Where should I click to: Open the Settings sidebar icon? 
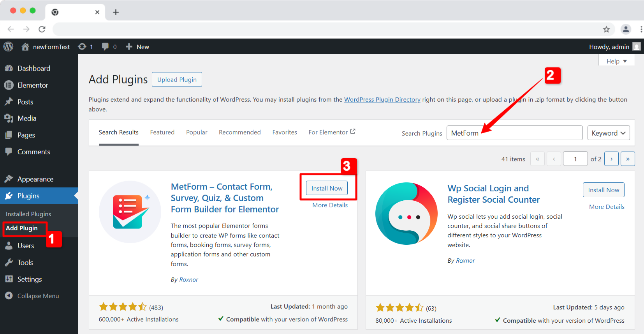tap(9, 279)
